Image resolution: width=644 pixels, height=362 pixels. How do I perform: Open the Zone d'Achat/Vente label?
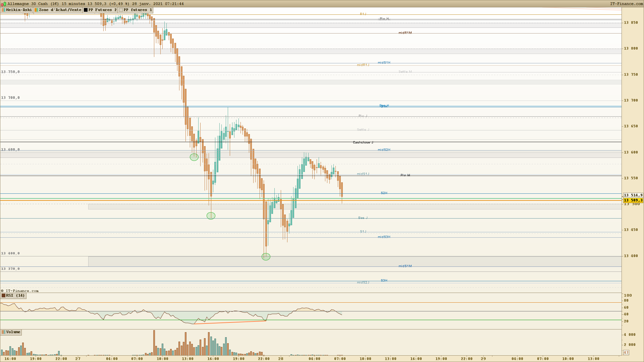[x=60, y=10]
